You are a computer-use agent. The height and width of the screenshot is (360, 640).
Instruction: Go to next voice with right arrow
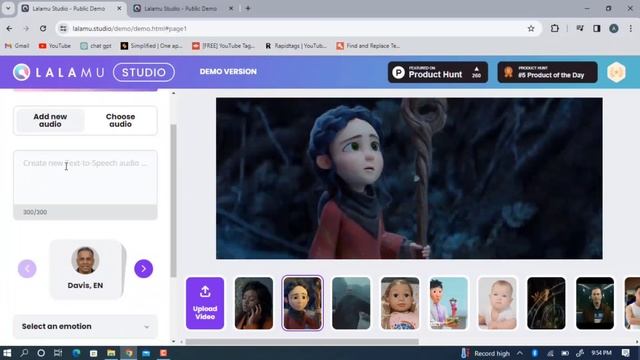(x=144, y=269)
